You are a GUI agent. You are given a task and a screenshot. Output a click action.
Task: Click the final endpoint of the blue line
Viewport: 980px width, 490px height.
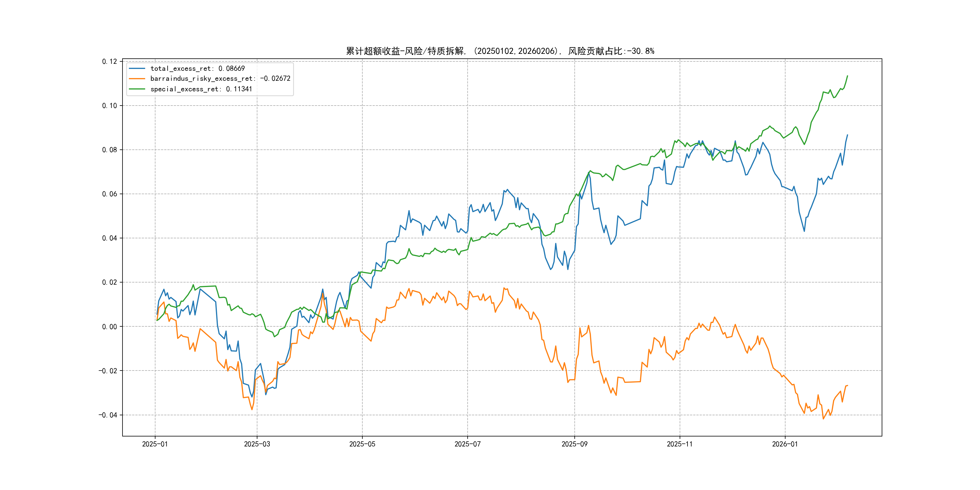coord(848,135)
